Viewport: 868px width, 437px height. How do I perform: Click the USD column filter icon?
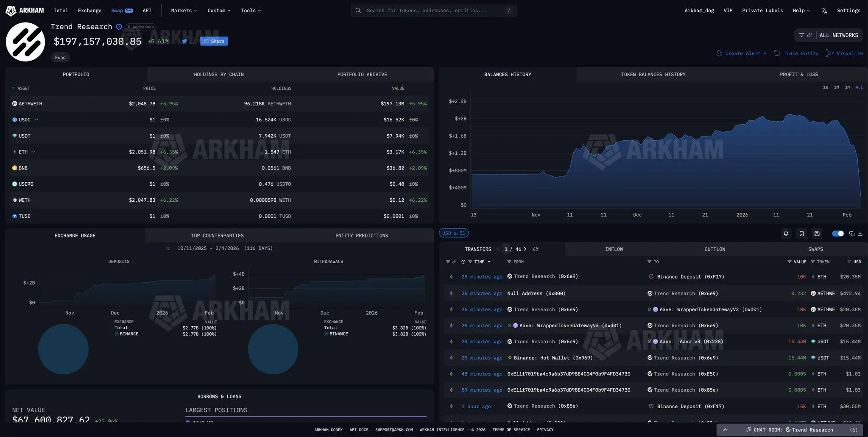(x=849, y=262)
